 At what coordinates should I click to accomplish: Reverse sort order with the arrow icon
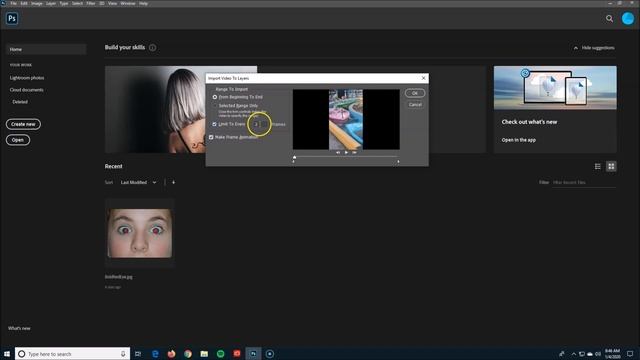(x=173, y=182)
